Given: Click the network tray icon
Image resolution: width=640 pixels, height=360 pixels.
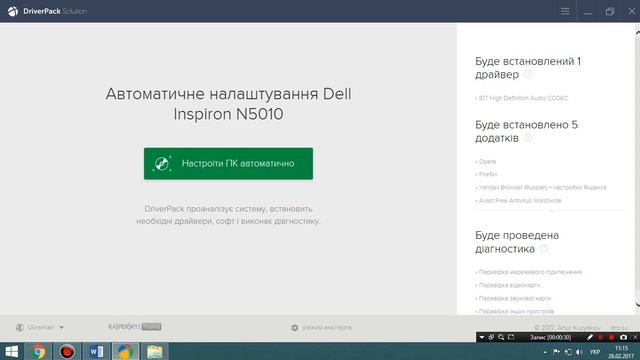Looking at the screenshot, I should pyautogui.click(x=568, y=352).
